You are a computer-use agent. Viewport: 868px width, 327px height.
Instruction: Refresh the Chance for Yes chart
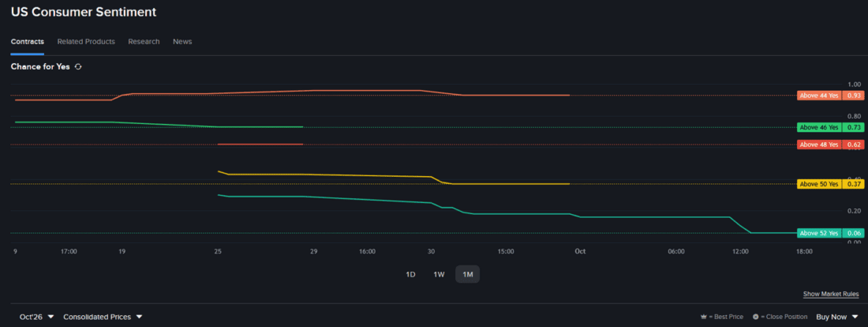click(78, 66)
